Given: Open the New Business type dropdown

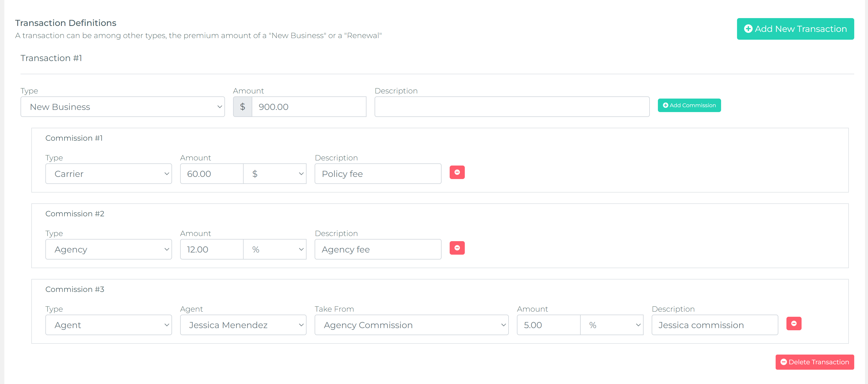Looking at the screenshot, I should (x=122, y=107).
